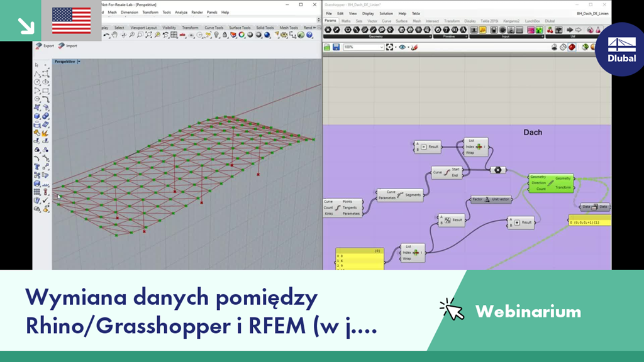
Task: Expand the Primitive panel in Grasshopper ribbon
Action: point(466,36)
